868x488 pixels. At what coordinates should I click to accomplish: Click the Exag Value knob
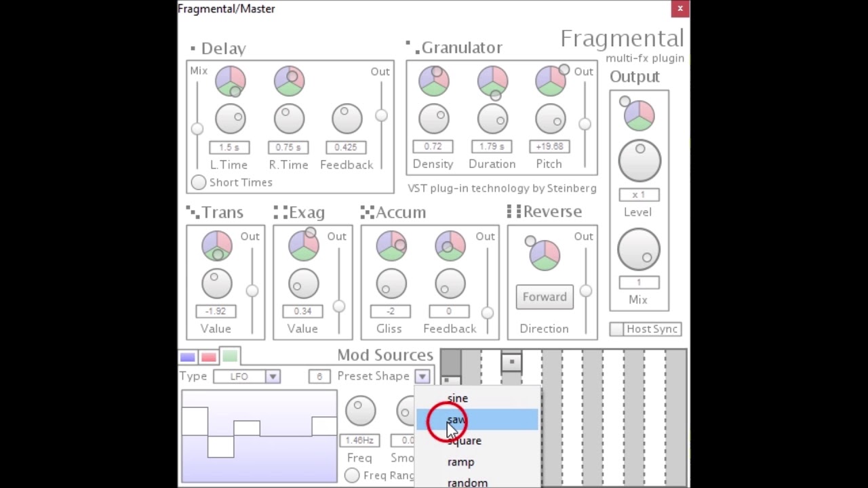(x=303, y=283)
